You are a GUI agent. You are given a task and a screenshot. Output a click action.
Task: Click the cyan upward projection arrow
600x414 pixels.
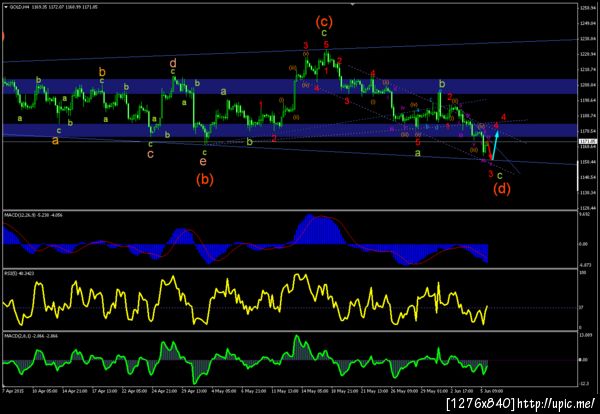tap(495, 145)
